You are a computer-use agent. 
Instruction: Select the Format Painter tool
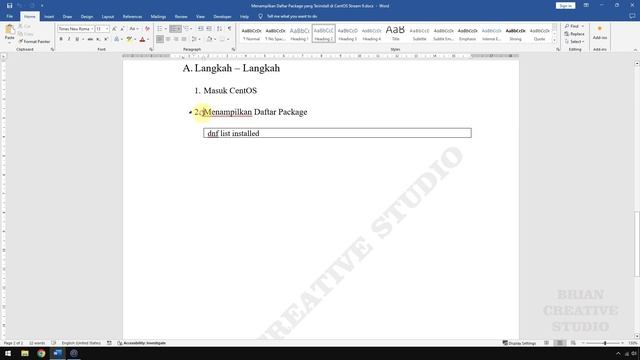tap(34, 42)
